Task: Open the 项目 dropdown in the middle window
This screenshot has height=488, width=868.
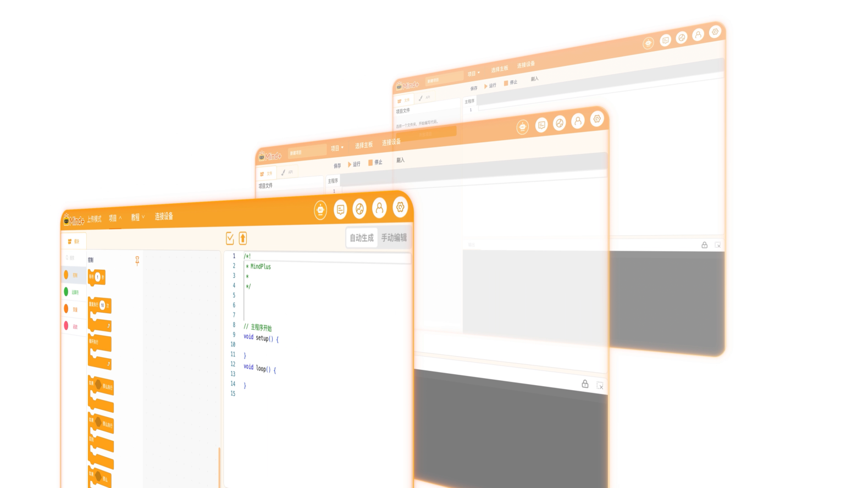Action: point(337,148)
